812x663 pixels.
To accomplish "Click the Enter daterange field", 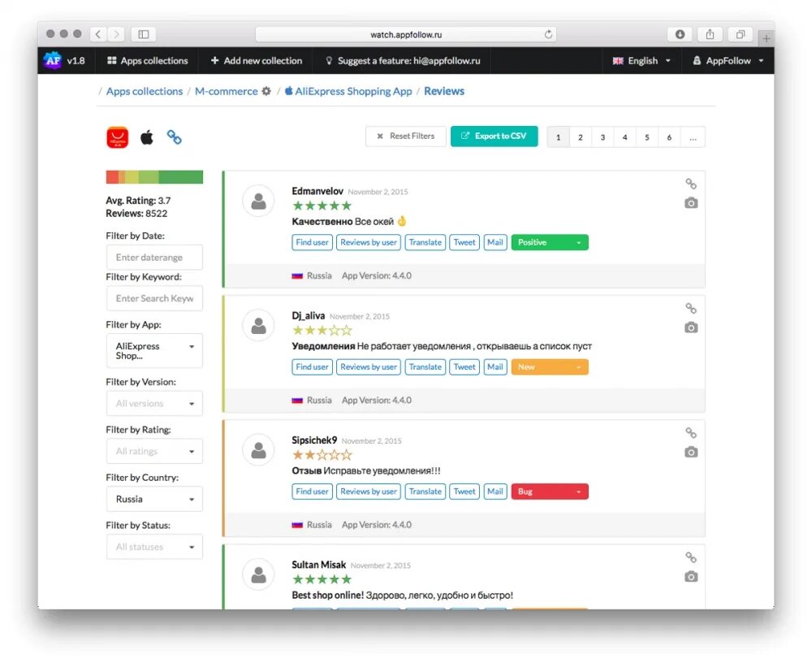I will 154,257.
